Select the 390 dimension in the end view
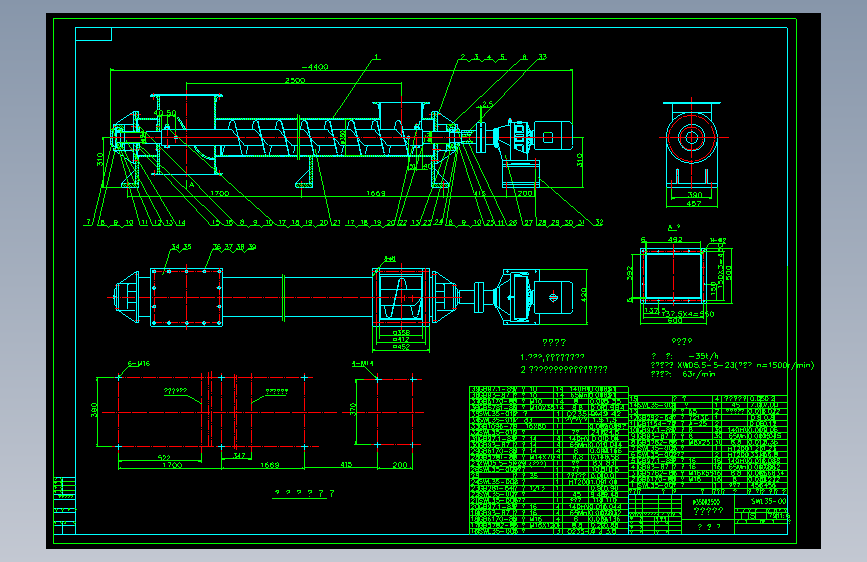This screenshot has height=562, width=867. tap(694, 195)
